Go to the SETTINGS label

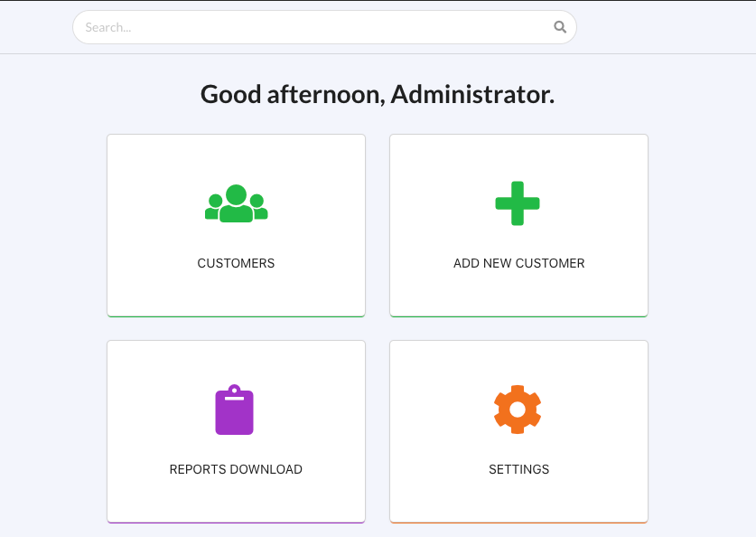(518, 469)
